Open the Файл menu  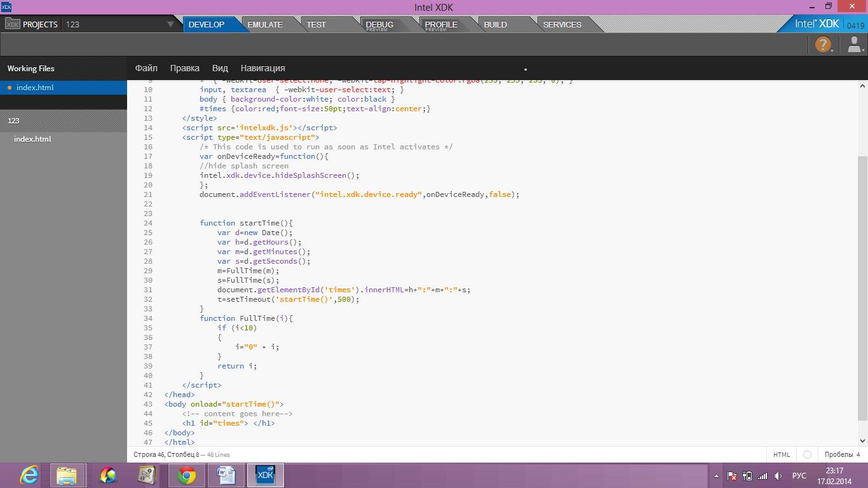(x=146, y=68)
